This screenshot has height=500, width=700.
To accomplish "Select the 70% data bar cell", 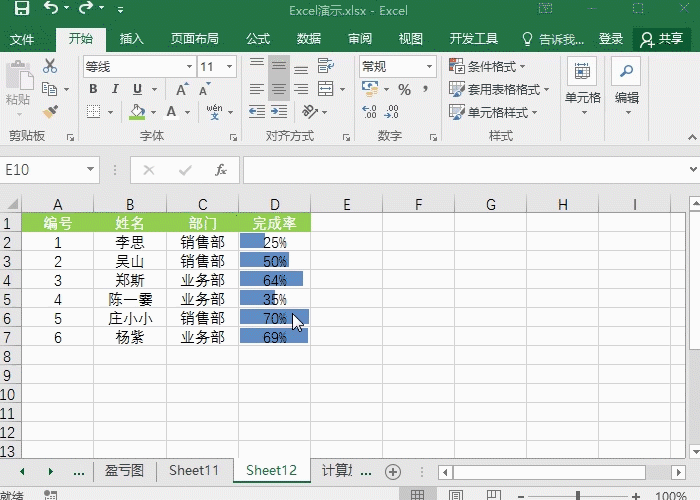I will pos(274,318).
